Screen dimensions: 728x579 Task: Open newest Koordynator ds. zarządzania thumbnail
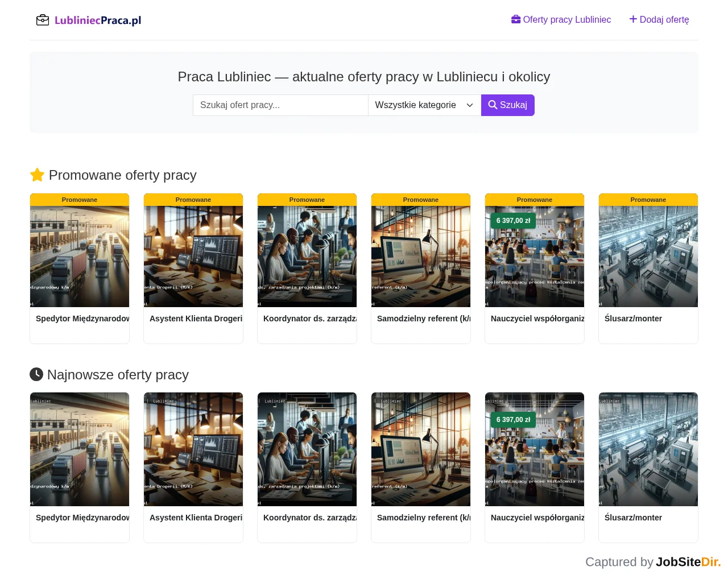click(x=307, y=449)
